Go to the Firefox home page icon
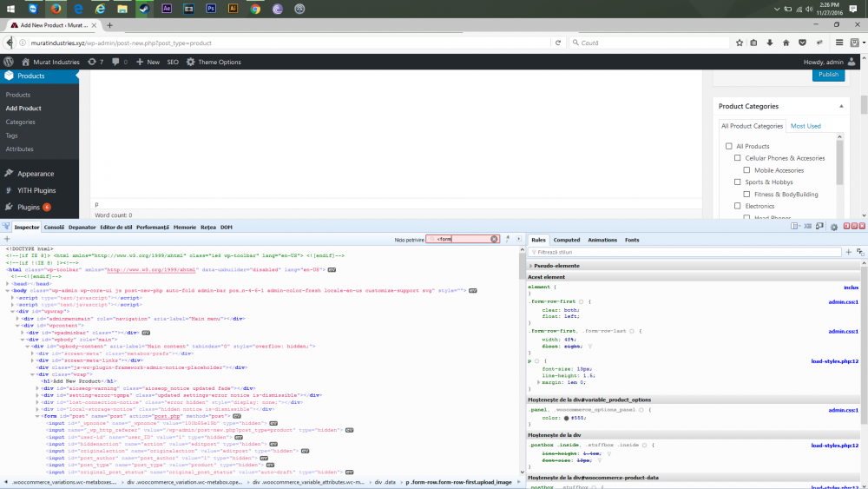This screenshot has height=489, width=868. point(786,43)
